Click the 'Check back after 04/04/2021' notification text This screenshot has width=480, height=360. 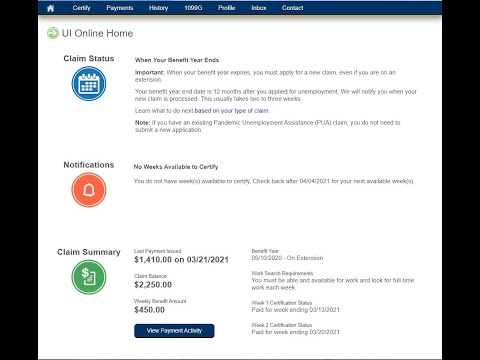click(x=333, y=181)
